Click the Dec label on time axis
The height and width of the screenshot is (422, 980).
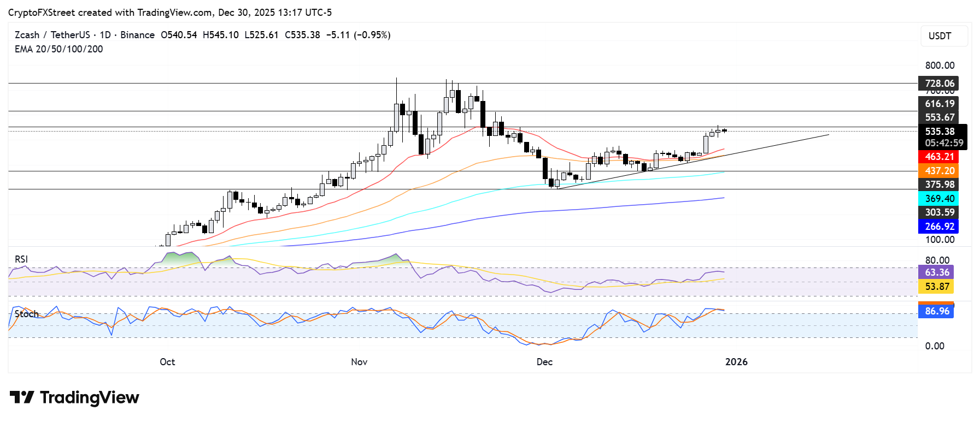coord(544,362)
